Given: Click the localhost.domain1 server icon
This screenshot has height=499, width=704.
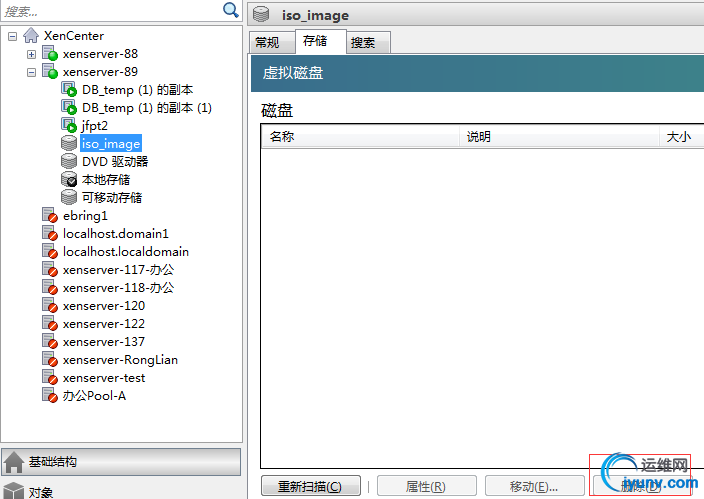Looking at the screenshot, I should [50, 233].
